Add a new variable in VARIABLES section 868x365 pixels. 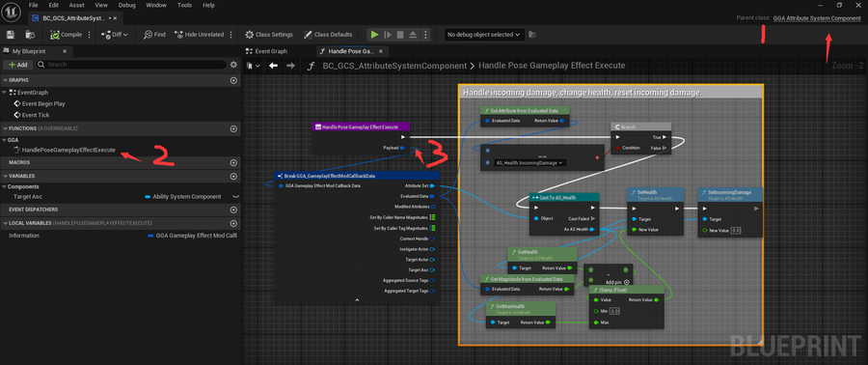[x=233, y=176]
